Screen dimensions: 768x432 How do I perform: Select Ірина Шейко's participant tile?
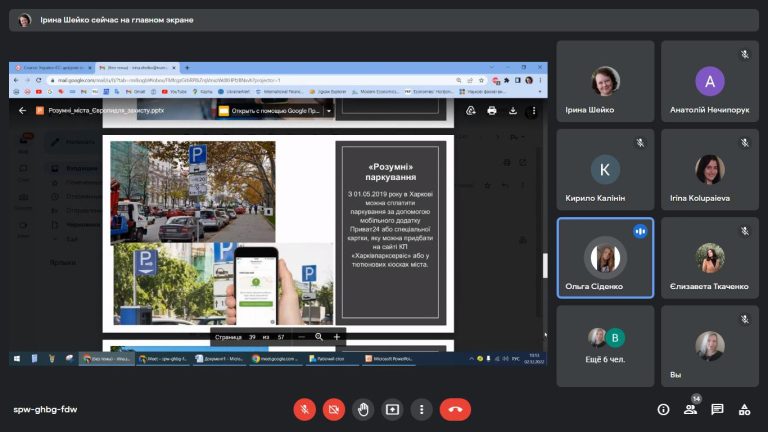(605, 81)
